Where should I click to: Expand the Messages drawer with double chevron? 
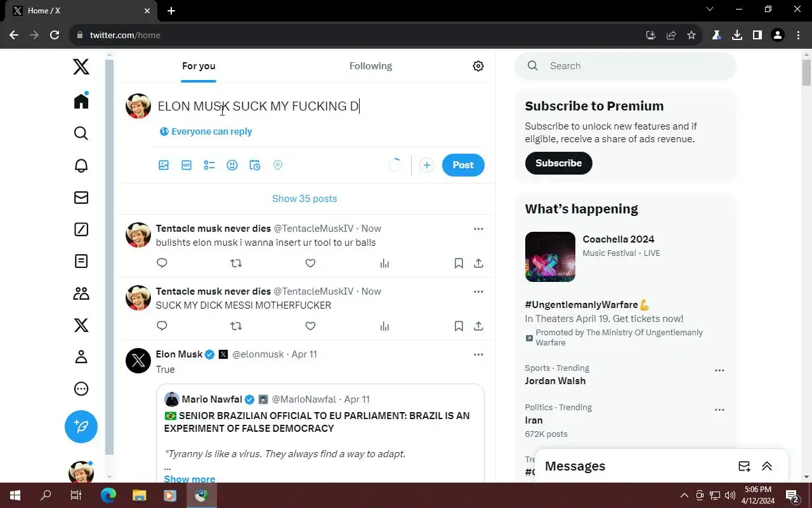click(767, 466)
